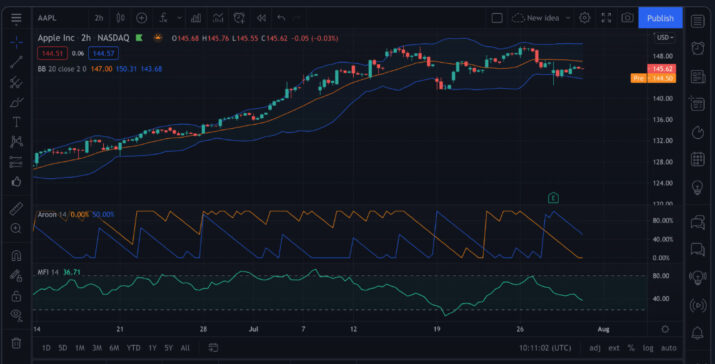Select the 6M date range
Screen dimensions: 715x364
114,348
